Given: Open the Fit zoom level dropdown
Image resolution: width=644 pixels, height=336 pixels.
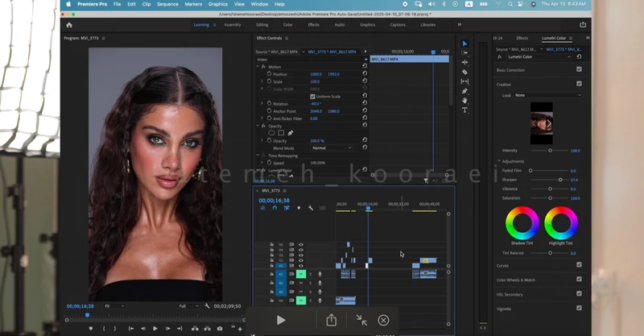Looking at the screenshot, I should [114, 306].
